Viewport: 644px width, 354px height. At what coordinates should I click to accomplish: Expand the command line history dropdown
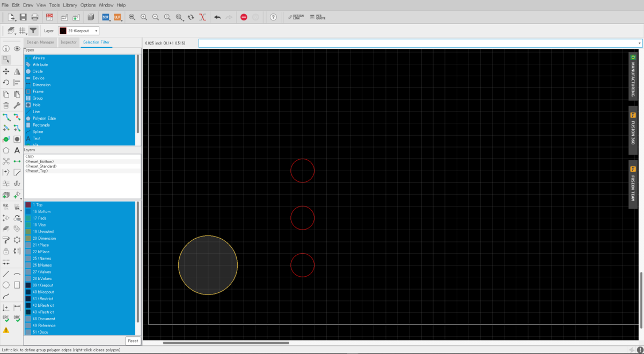tap(640, 43)
